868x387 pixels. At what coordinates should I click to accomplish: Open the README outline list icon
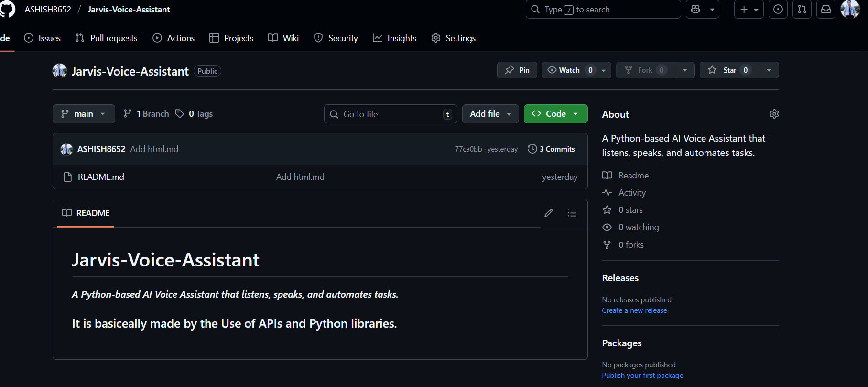click(x=572, y=213)
